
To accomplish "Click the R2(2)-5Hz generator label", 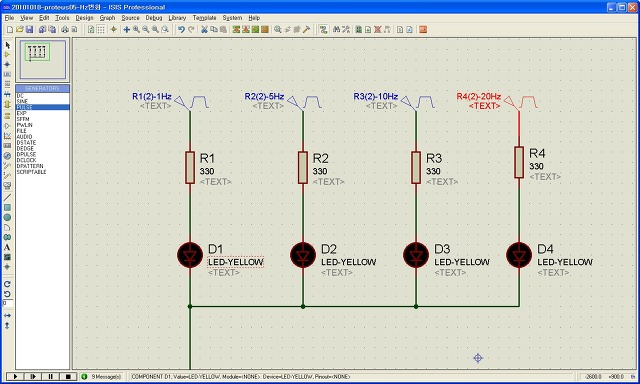I will pyautogui.click(x=264, y=96).
